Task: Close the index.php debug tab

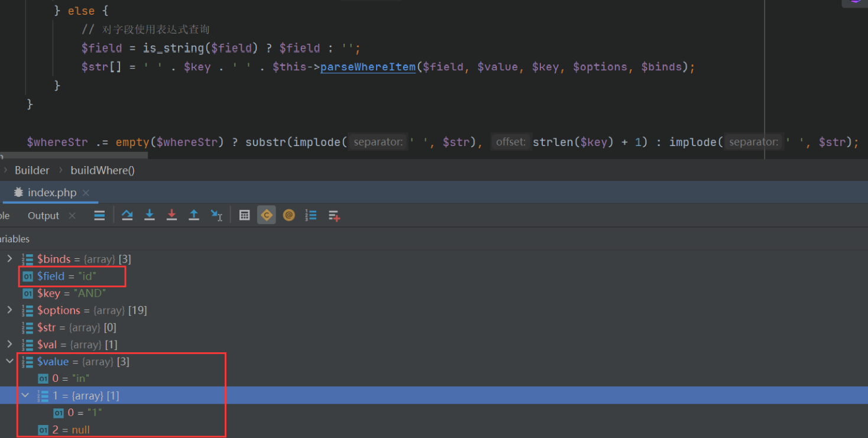Action: (x=86, y=193)
